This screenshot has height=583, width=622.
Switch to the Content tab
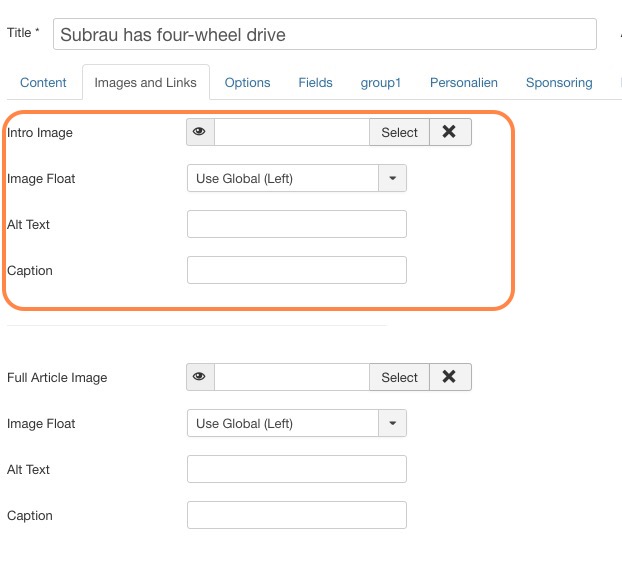43,82
